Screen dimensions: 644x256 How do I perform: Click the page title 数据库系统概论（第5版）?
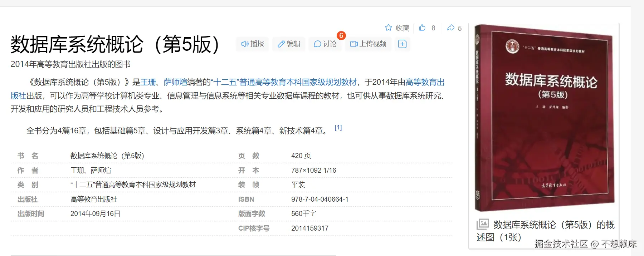[114, 44]
